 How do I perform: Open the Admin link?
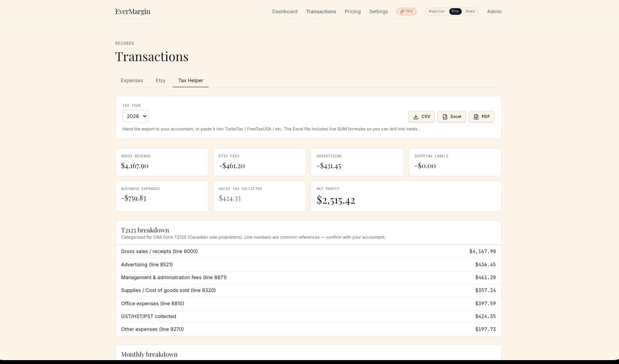point(494,12)
